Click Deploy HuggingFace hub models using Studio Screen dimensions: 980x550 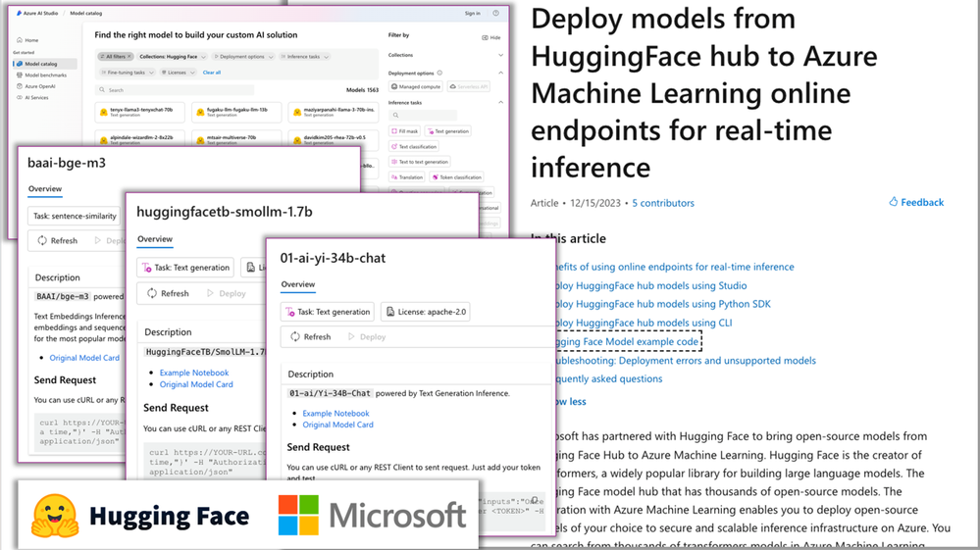650,285
